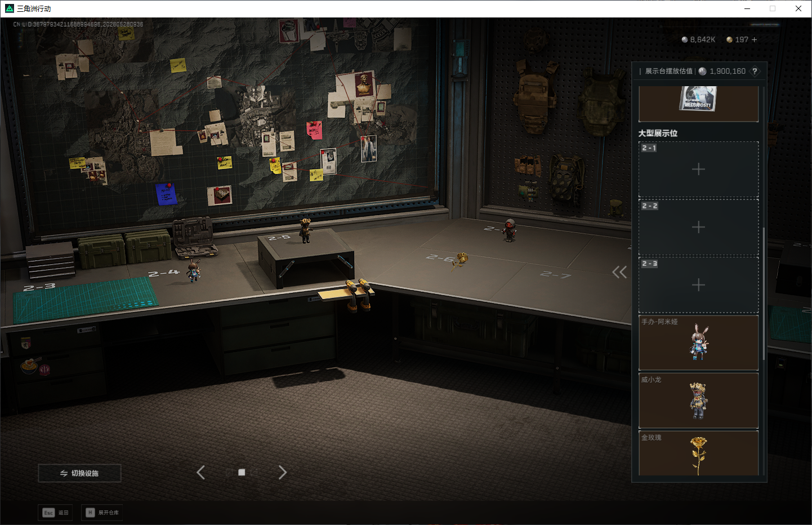Click the help question mark icon

tap(755, 71)
